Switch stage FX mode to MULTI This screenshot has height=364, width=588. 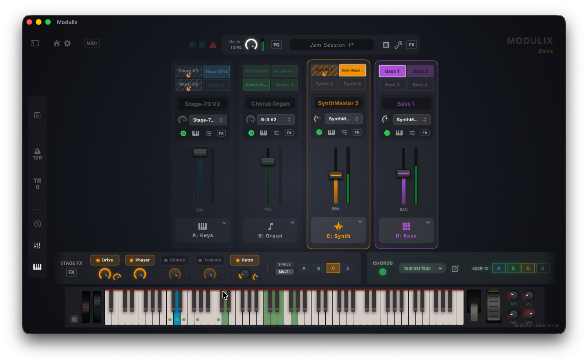coord(284,272)
